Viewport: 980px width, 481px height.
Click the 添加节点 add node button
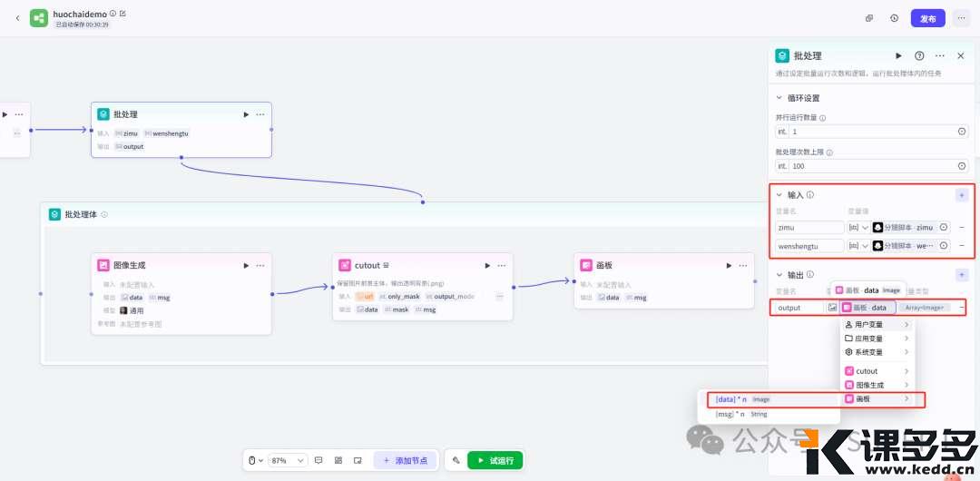click(x=407, y=460)
